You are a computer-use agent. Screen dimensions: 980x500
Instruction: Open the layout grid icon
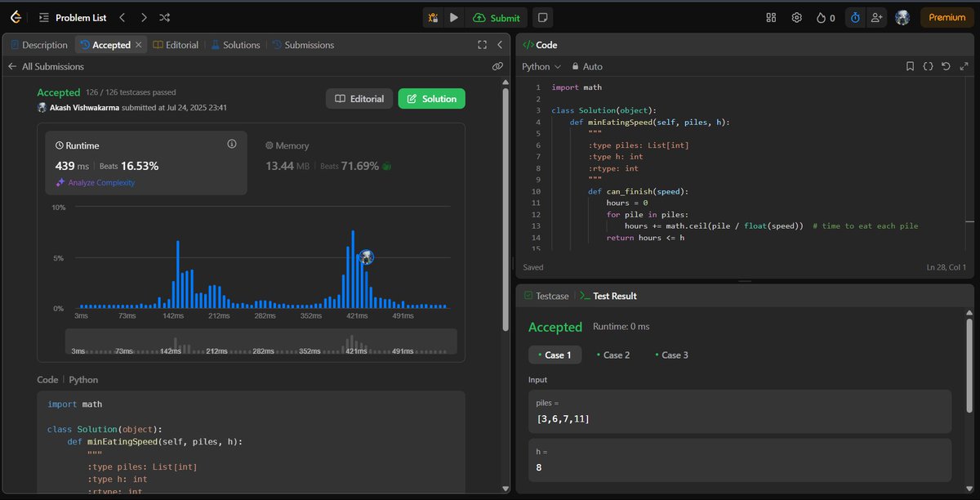(771, 17)
